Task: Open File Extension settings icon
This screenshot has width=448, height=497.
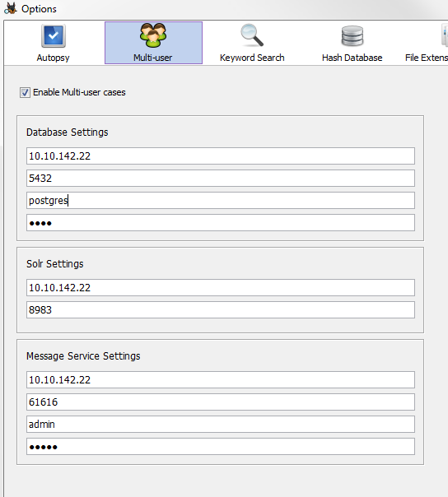Action: pos(445,35)
